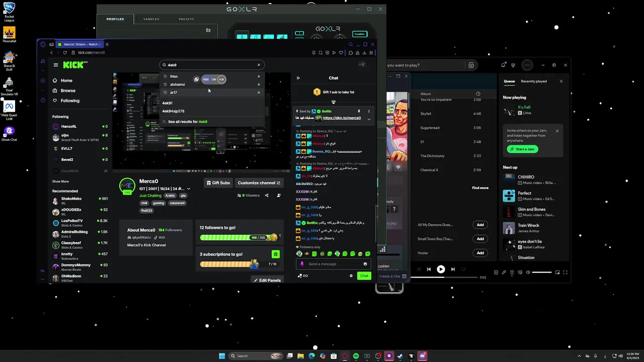Open browser extensions puzzle icon

[351, 53]
